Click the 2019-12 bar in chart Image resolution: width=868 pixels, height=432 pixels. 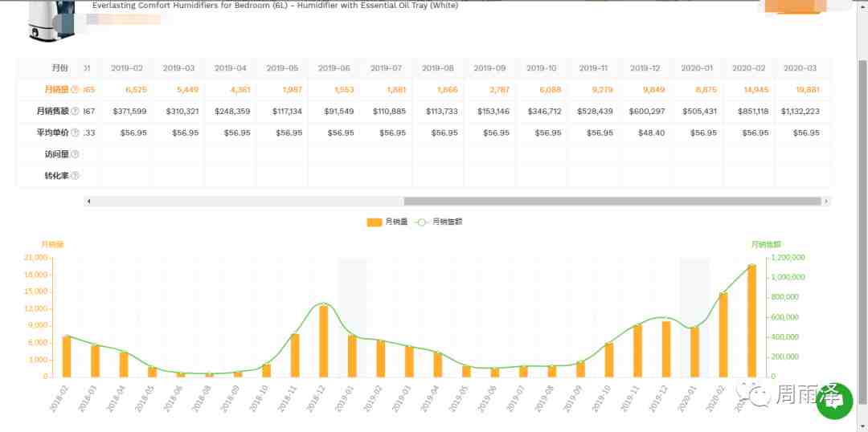[666, 348]
